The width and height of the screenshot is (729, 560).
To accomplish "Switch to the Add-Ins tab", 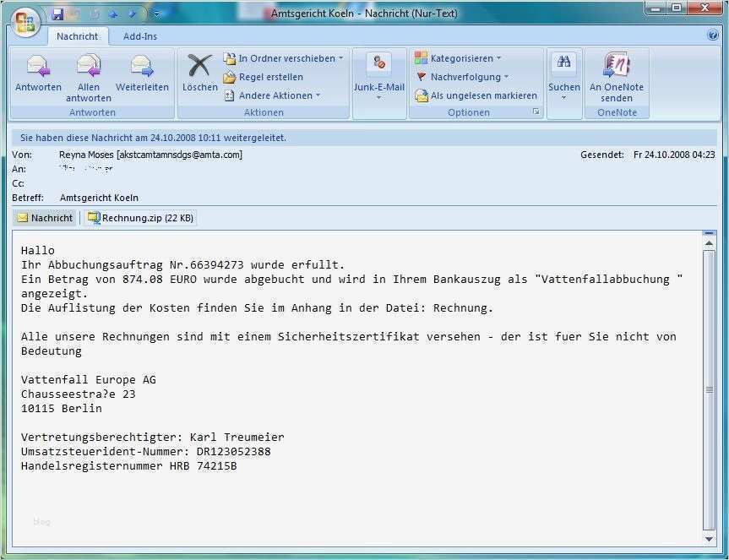I will (x=138, y=36).
